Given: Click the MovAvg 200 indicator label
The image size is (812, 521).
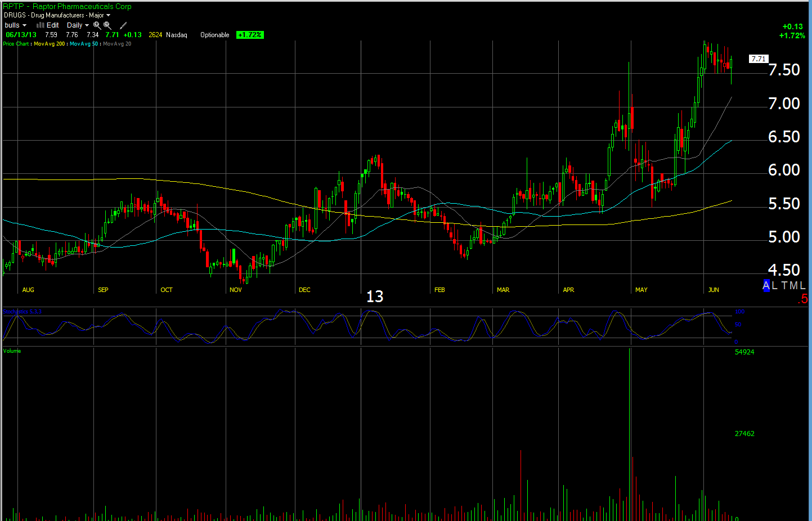Looking at the screenshot, I should 50,44.
